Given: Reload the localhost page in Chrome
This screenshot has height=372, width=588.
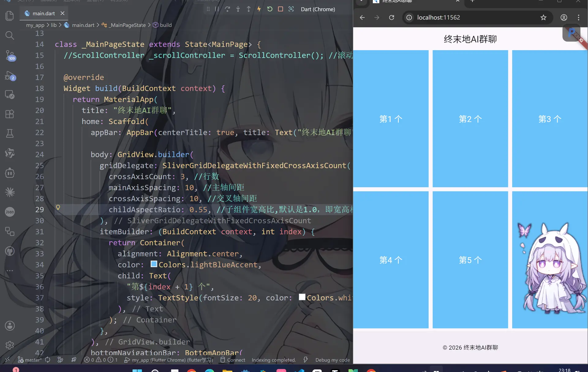Looking at the screenshot, I should point(391,17).
